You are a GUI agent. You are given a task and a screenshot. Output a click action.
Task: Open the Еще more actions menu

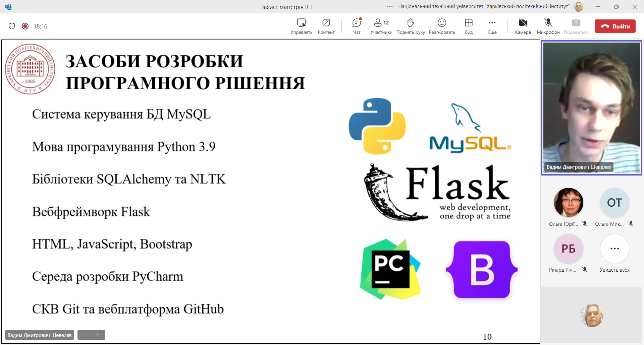pos(492,26)
